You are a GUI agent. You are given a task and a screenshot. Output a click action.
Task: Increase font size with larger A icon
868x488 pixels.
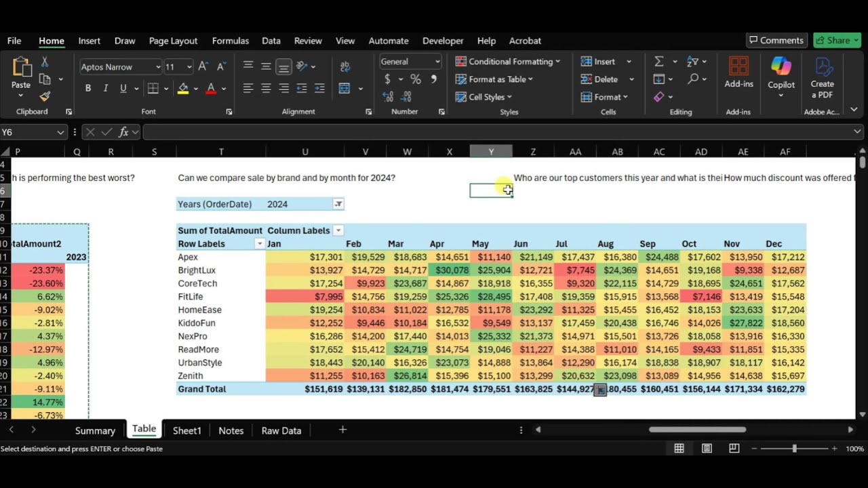tap(203, 66)
